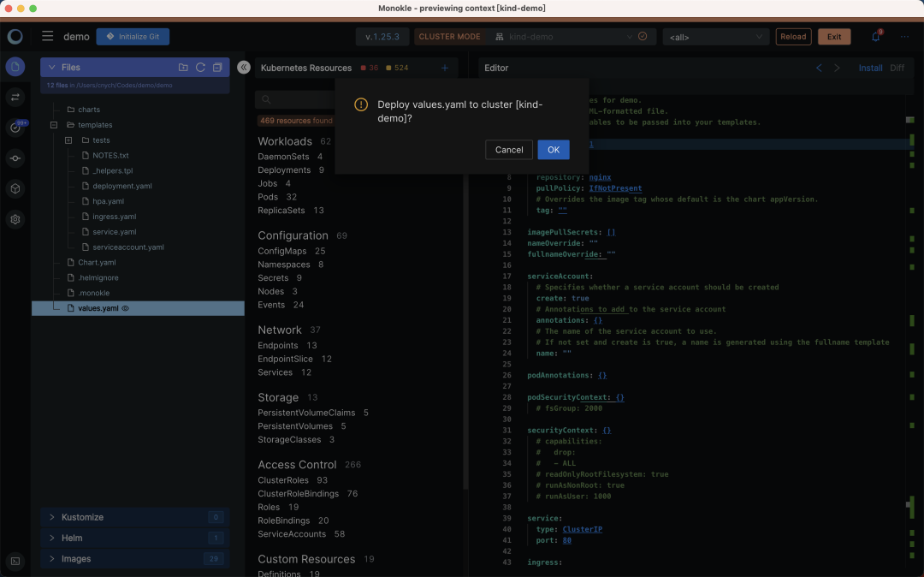Viewport: 924px width, 577px height.
Task: Open the hamburger menu next to demo
Action: 48,37
